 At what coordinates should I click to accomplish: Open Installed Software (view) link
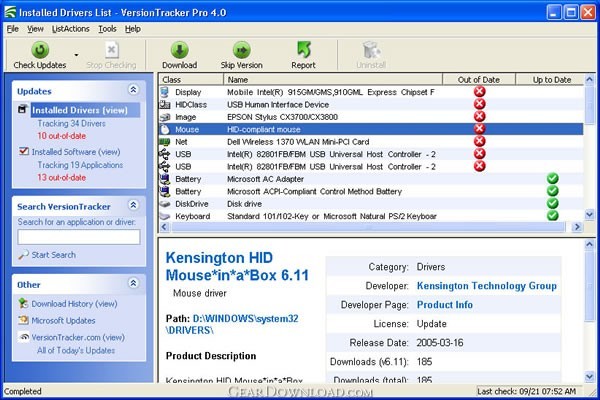pos(76,152)
